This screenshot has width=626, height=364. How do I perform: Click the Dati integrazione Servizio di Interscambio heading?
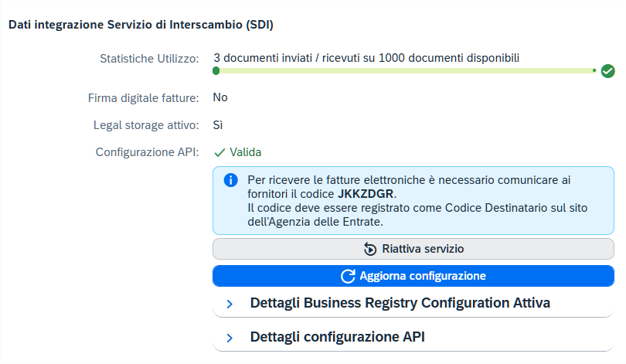[x=141, y=25]
